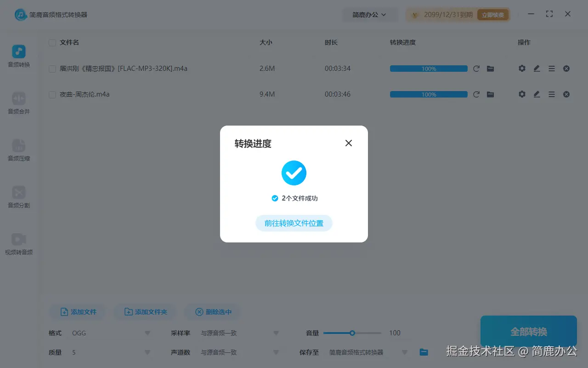
Task: Maximize the converter window
Action: [x=549, y=14]
